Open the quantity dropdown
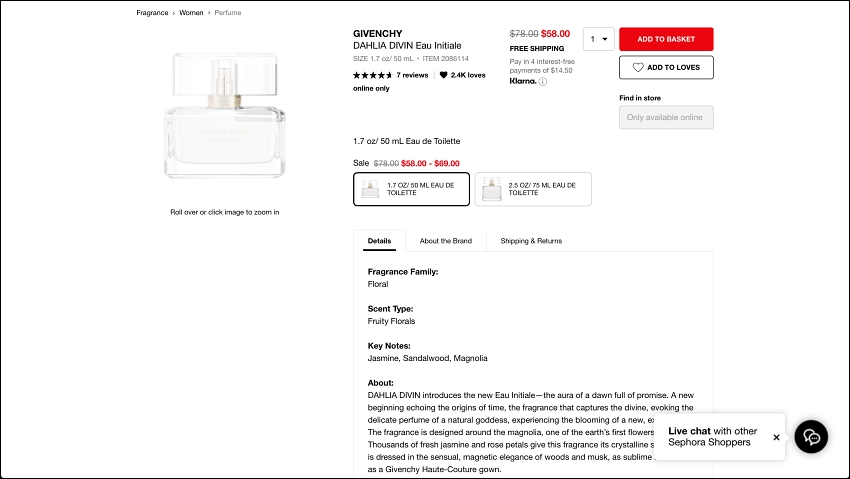Image resolution: width=850 pixels, height=479 pixels. click(599, 40)
